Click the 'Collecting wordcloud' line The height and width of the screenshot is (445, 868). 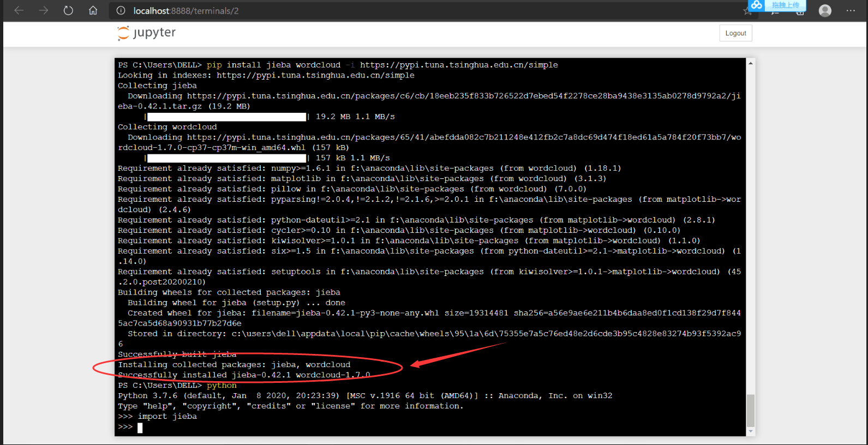[167, 127]
